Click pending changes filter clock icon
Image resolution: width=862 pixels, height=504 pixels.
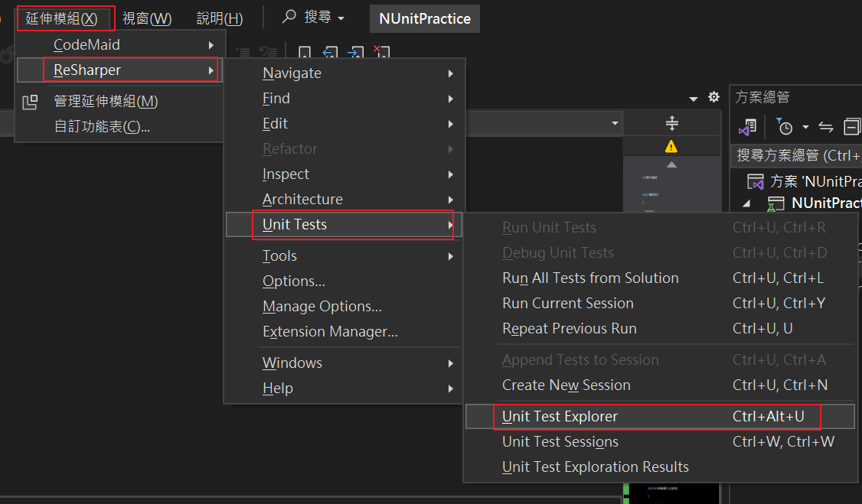click(x=784, y=127)
